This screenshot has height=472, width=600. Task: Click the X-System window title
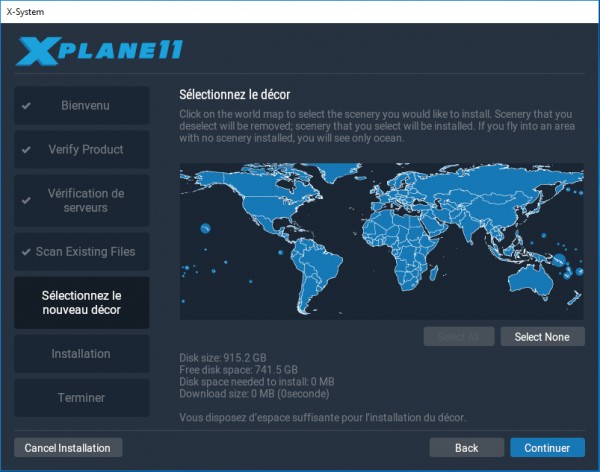[x=25, y=12]
